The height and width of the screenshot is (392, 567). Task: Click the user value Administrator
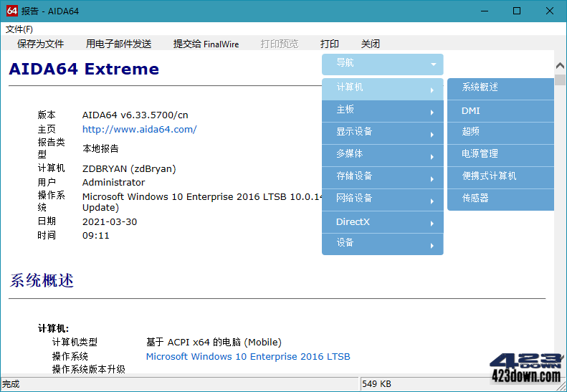[x=113, y=182]
